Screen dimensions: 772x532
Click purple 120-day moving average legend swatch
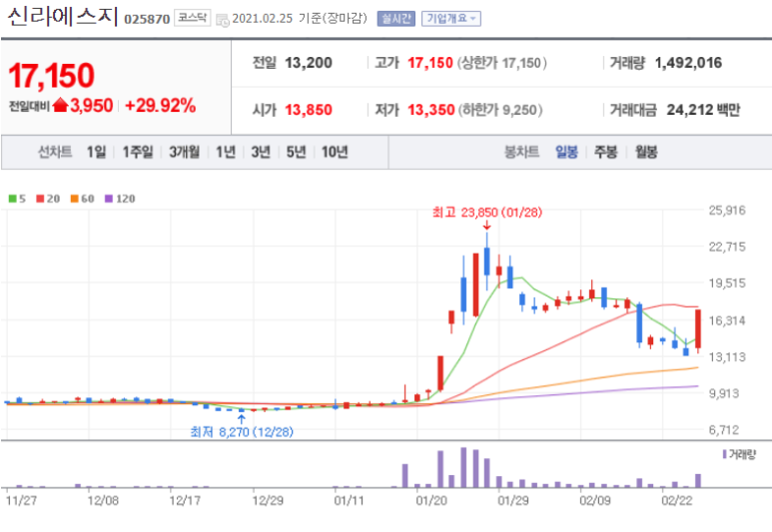(x=109, y=199)
